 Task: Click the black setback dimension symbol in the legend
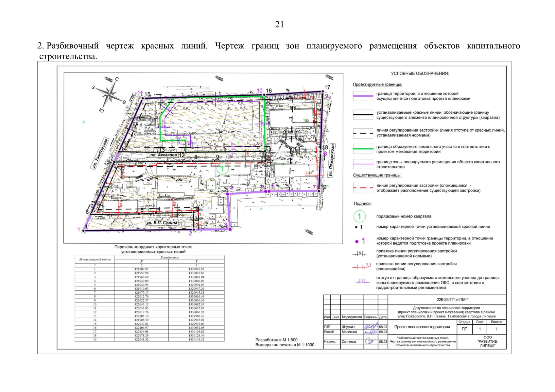coord(360,254)
